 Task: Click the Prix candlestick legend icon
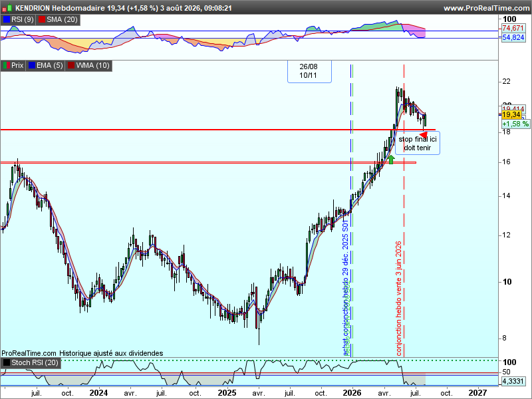(x=7, y=65)
